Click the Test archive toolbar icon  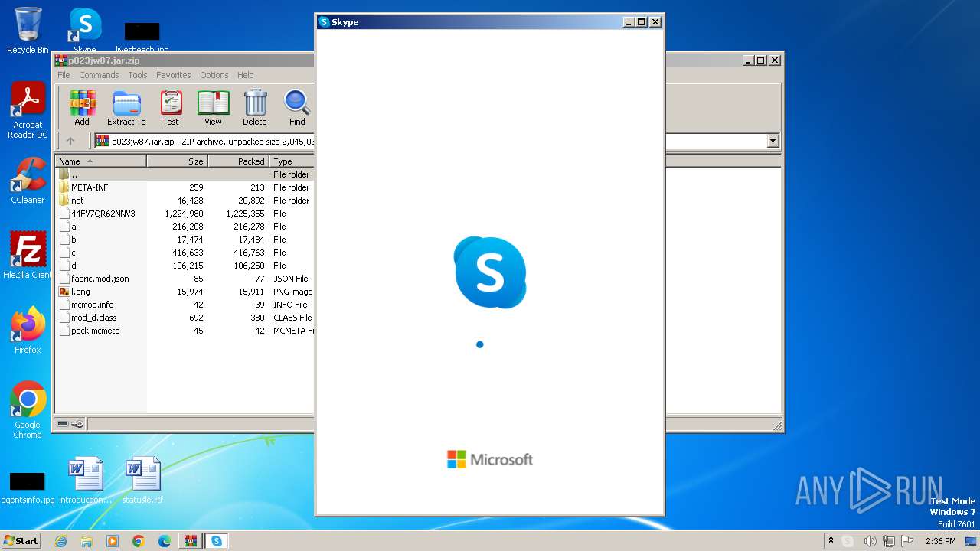(x=170, y=108)
